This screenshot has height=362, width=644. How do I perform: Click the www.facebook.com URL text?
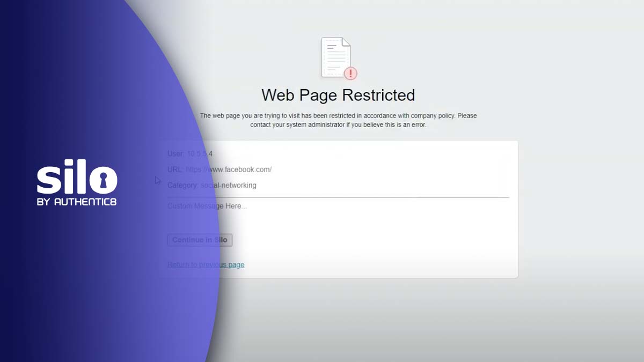pos(229,169)
